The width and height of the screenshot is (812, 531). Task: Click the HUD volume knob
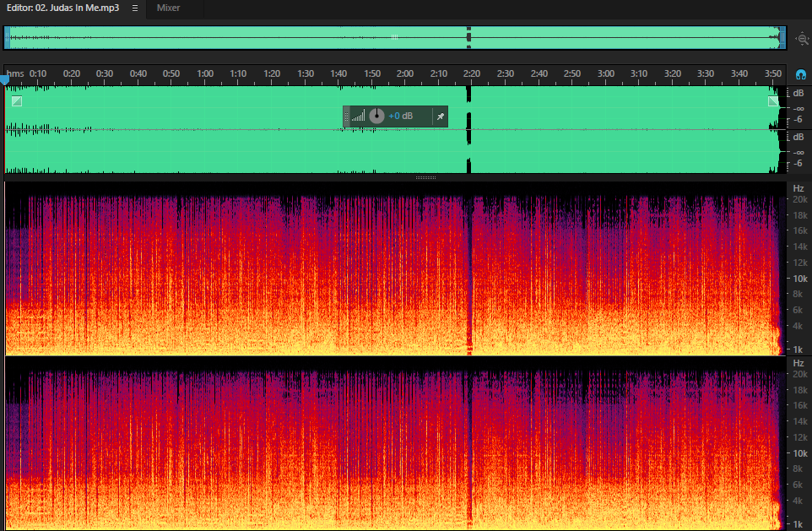coord(376,116)
